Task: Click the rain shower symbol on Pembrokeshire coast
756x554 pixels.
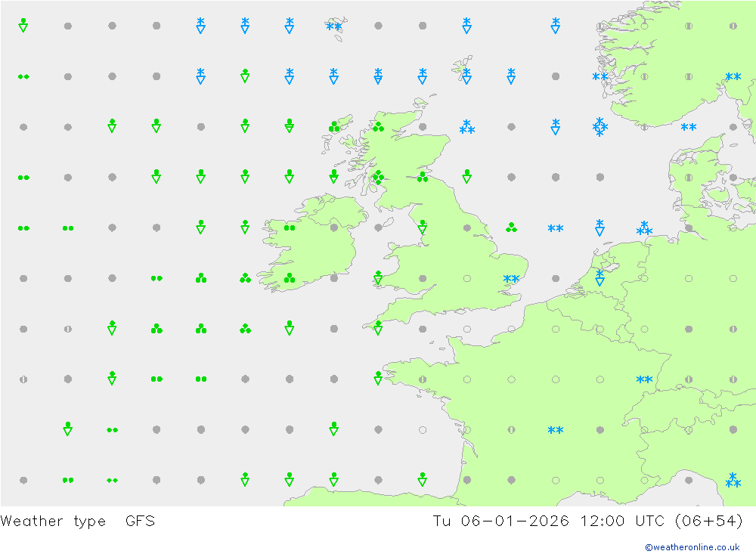Action: [378, 277]
